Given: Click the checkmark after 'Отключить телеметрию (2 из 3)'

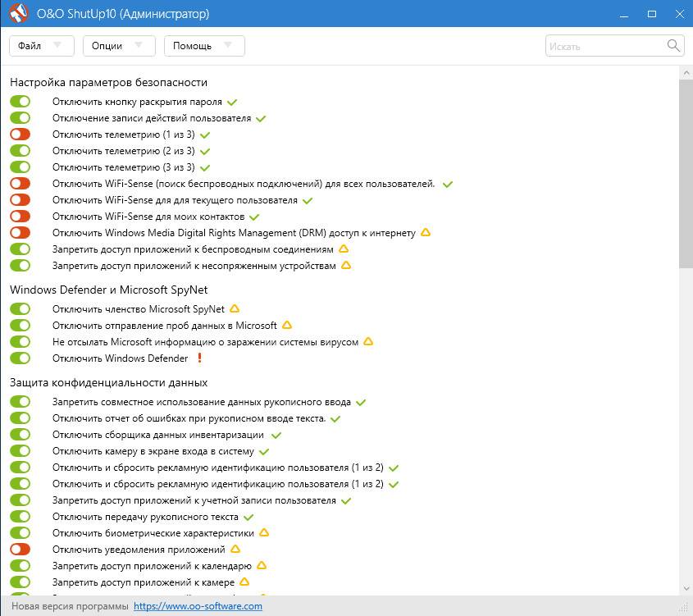Looking at the screenshot, I should tap(205, 151).
